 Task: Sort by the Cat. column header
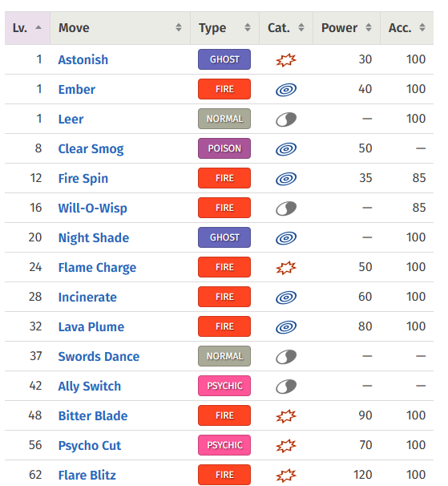[286, 28]
